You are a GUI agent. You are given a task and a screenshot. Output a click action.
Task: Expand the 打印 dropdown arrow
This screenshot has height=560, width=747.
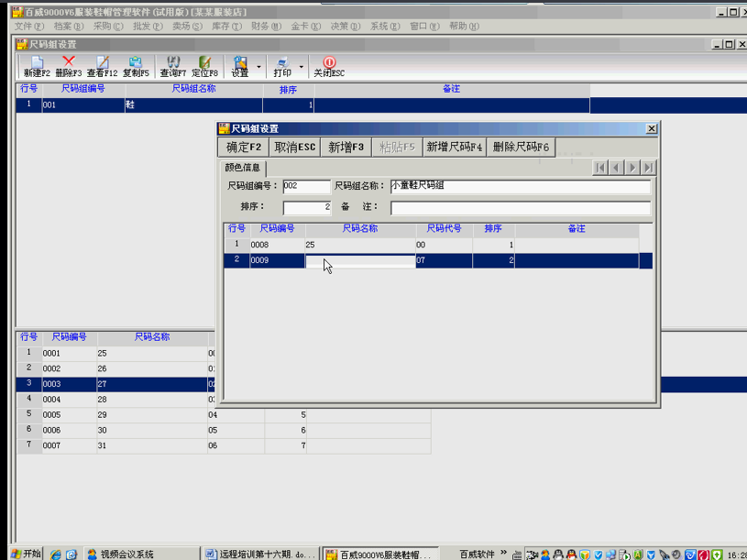302,67
